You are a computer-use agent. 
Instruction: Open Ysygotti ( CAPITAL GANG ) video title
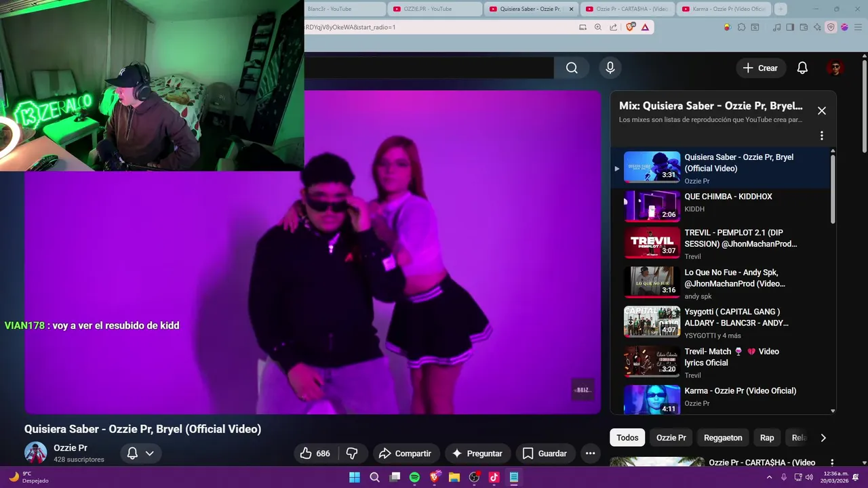click(736, 317)
